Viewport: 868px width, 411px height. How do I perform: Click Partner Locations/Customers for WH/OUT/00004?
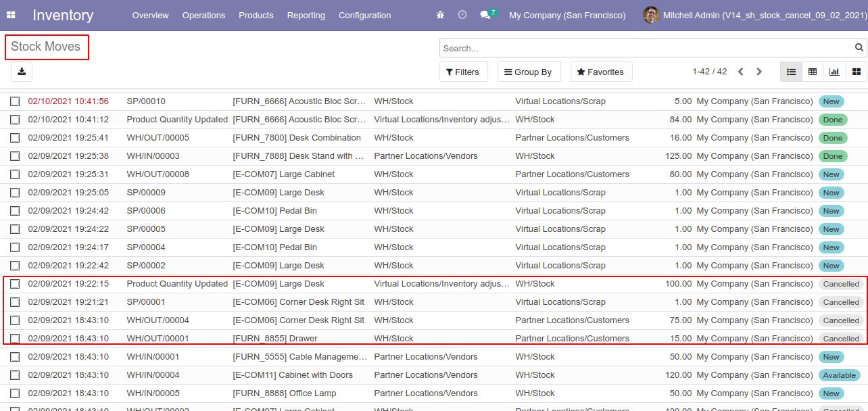[x=572, y=320]
